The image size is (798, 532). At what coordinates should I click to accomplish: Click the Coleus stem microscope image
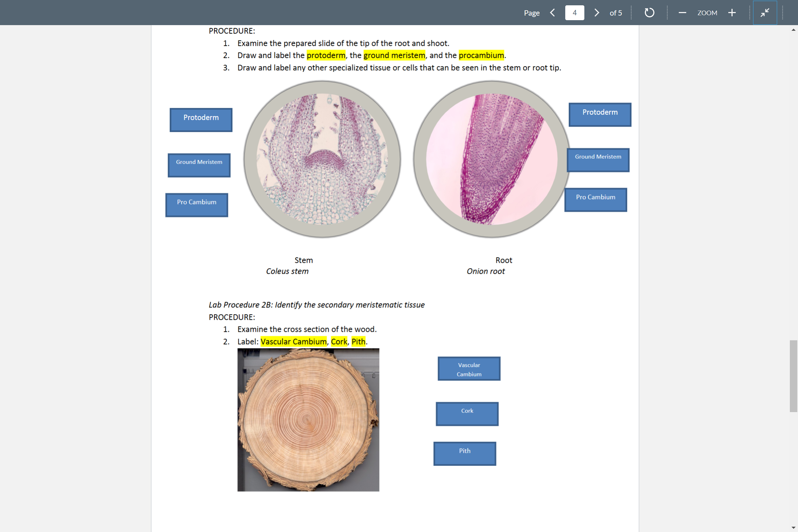(x=322, y=159)
